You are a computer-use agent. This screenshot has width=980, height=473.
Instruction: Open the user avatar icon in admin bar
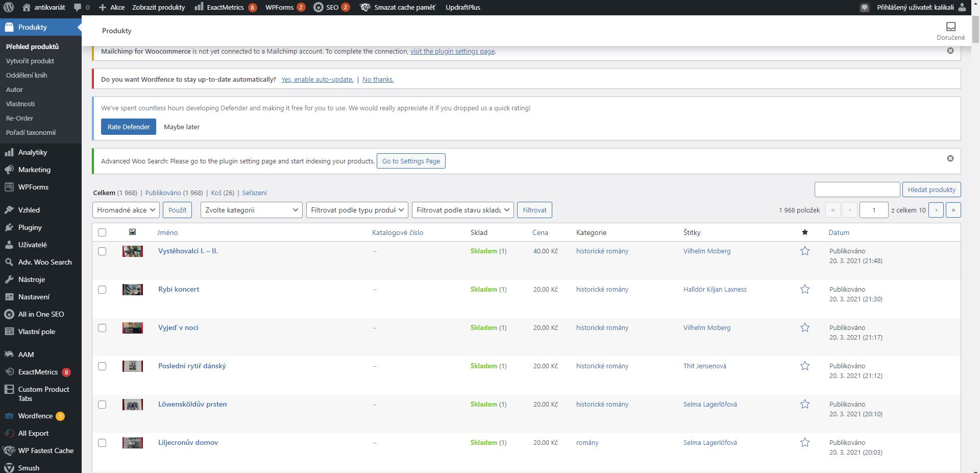point(962,7)
